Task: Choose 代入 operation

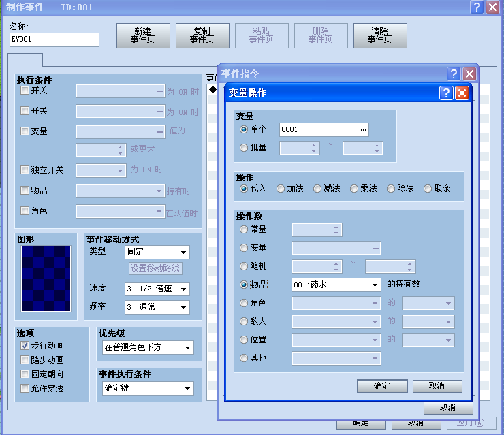Action: (x=244, y=189)
